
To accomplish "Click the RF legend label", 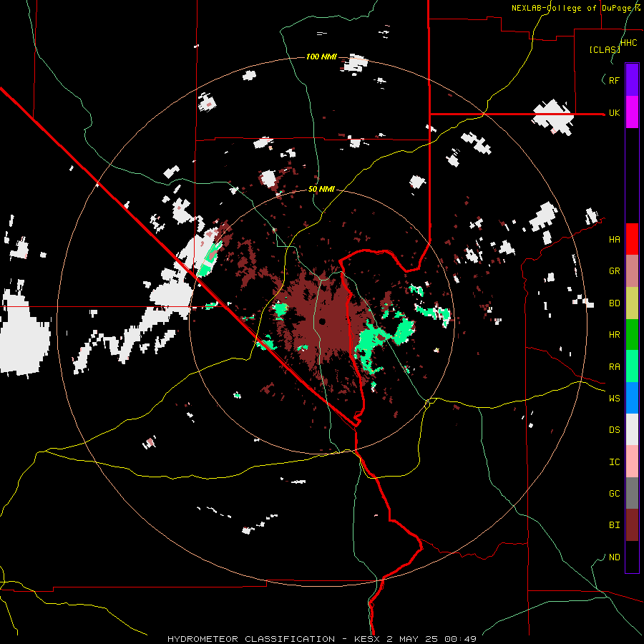I will click(x=614, y=80).
